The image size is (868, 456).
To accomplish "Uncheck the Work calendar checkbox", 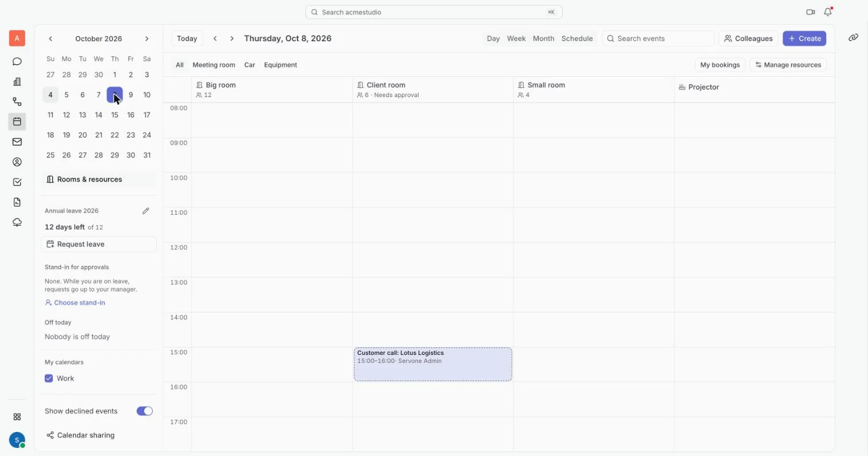I will coord(49,378).
